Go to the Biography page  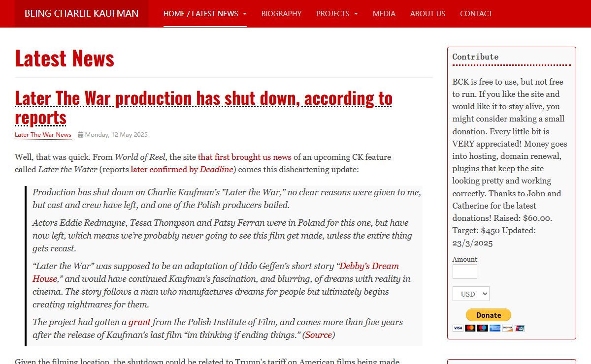(x=281, y=14)
